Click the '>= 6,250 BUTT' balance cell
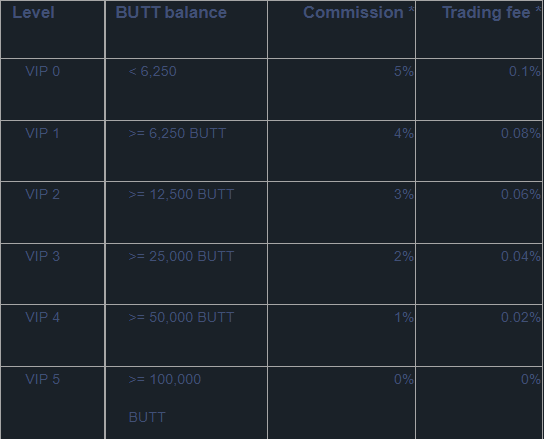This screenshot has width=544, height=439. click(x=186, y=151)
